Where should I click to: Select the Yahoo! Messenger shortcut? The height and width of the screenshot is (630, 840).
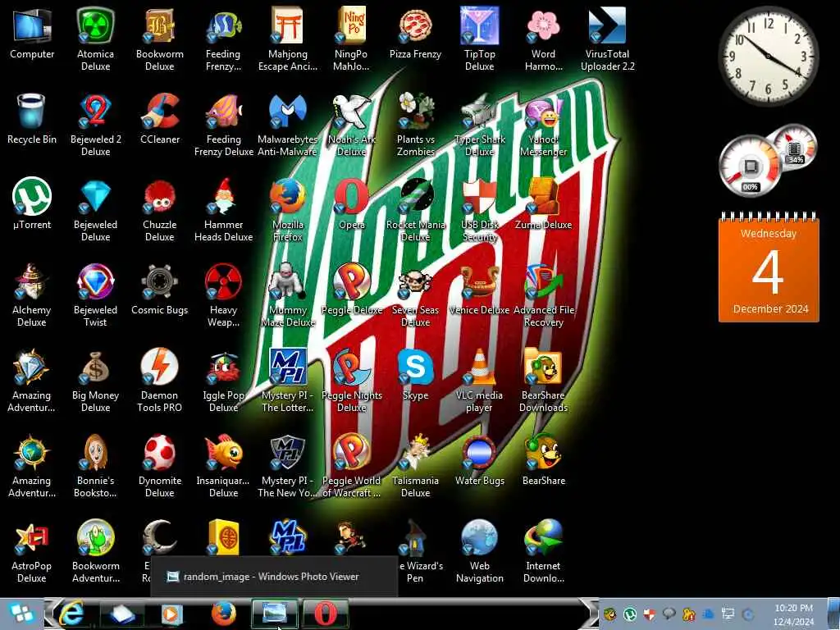543,125
